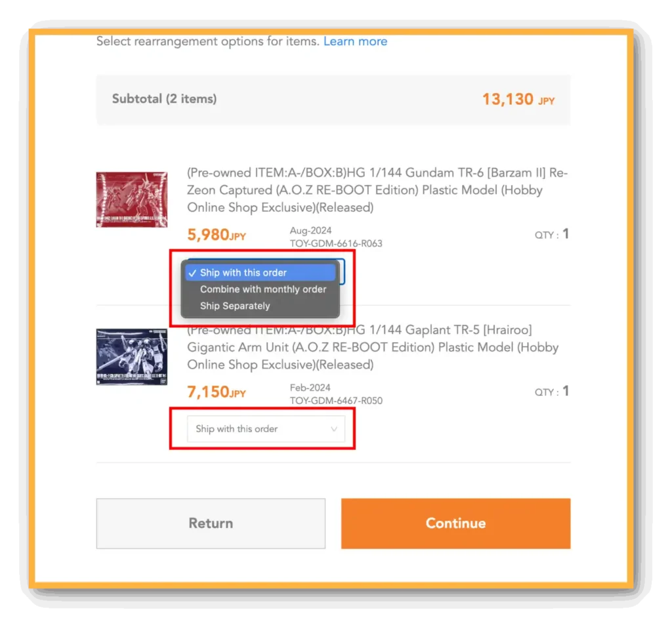Click the Gundam TR-6 Barzam II product title
Viewport: 672px width, 627px height.
(x=377, y=190)
